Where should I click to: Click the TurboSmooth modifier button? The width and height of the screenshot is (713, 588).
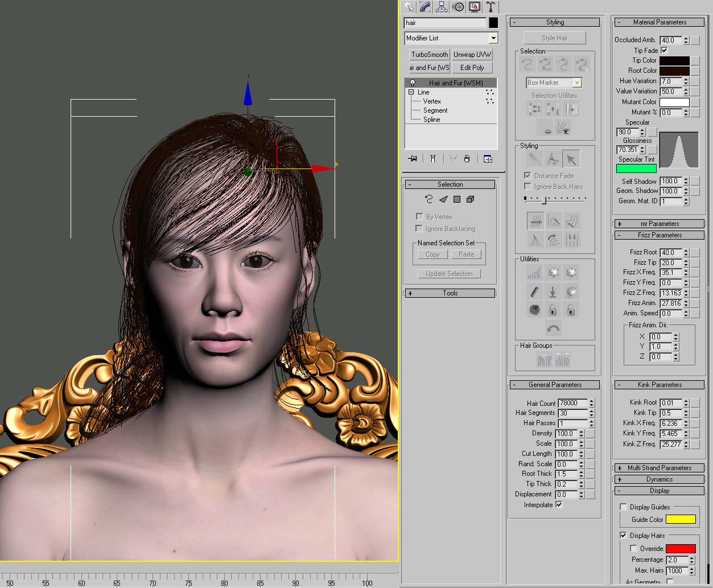tap(430, 55)
